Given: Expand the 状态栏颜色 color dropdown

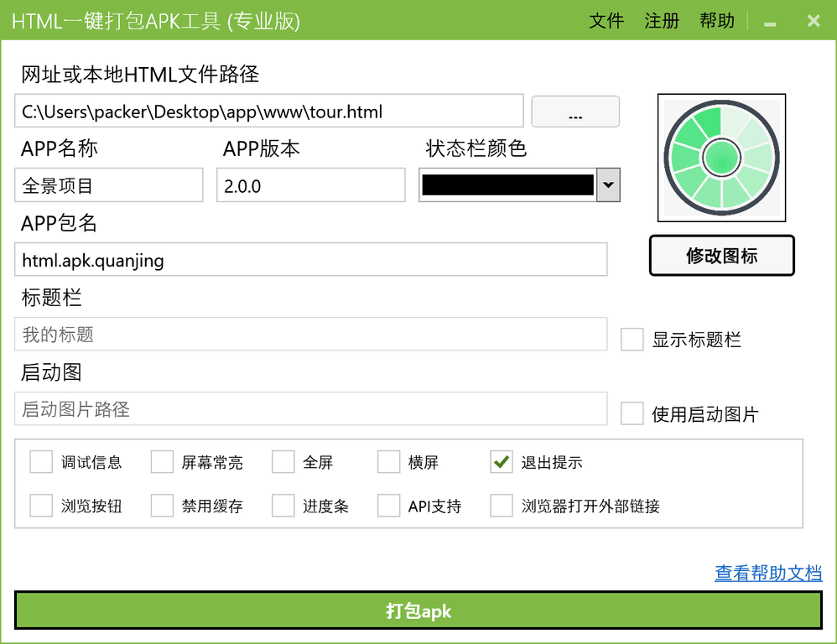Looking at the screenshot, I should click(608, 184).
